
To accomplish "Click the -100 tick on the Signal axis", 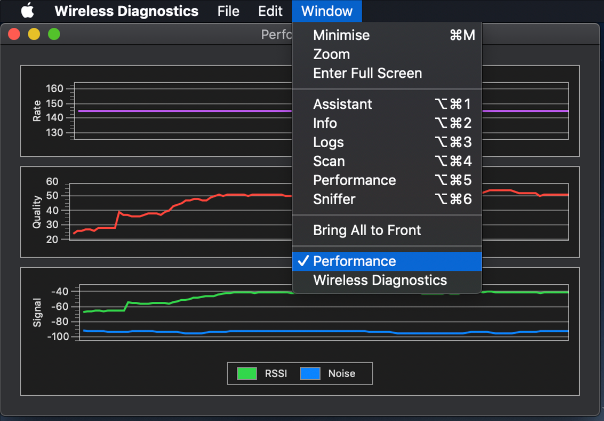I will pos(58,337).
